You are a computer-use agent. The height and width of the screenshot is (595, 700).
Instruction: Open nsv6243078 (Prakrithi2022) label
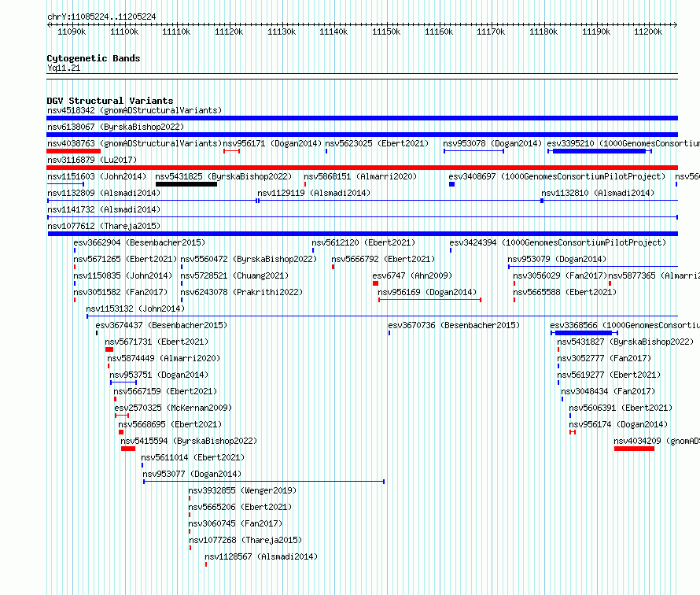(241, 292)
